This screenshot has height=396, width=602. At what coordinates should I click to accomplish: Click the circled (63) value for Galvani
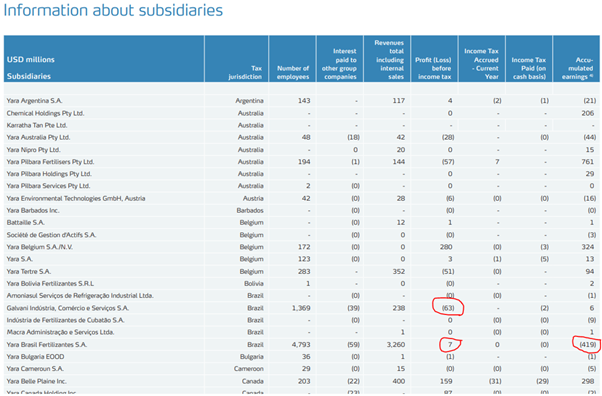tap(448, 308)
